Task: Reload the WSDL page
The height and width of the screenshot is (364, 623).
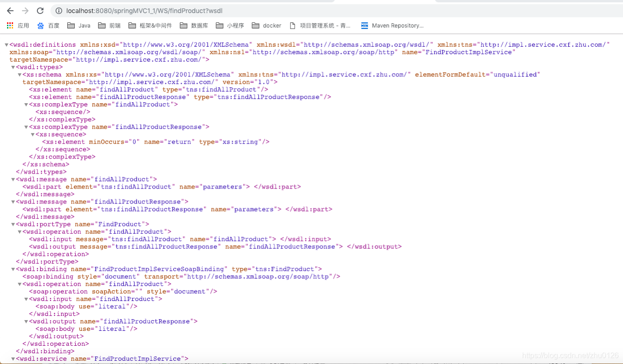Action: coord(41,10)
